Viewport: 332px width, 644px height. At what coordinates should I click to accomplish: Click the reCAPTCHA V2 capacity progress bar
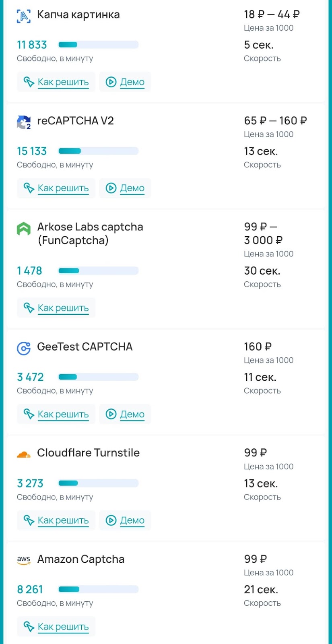98,151
